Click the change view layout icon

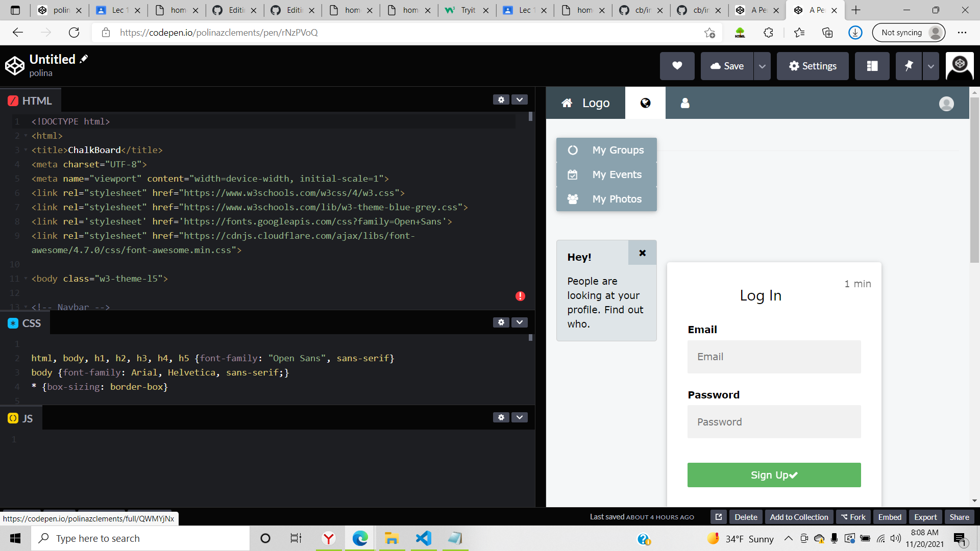(x=872, y=66)
